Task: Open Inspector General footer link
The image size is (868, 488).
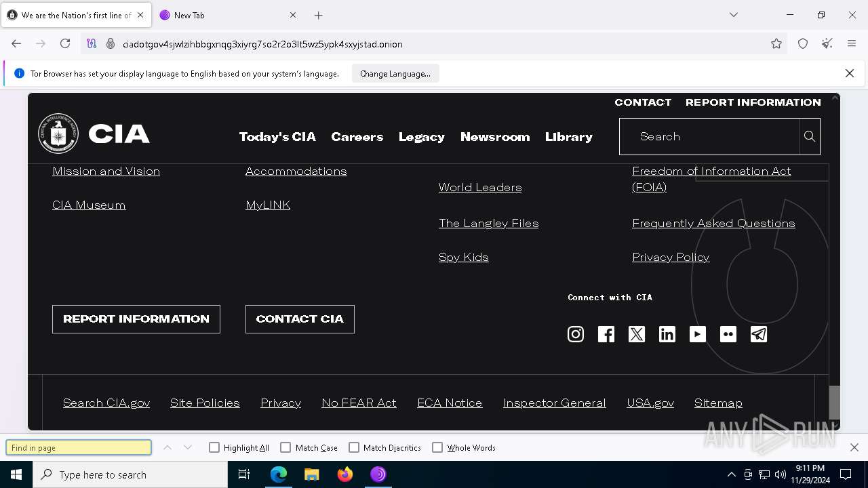Action: pyautogui.click(x=555, y=403)
